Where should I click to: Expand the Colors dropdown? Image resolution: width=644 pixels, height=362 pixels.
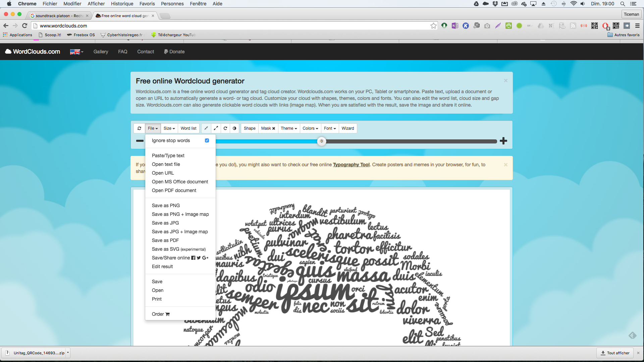[310, 128]
